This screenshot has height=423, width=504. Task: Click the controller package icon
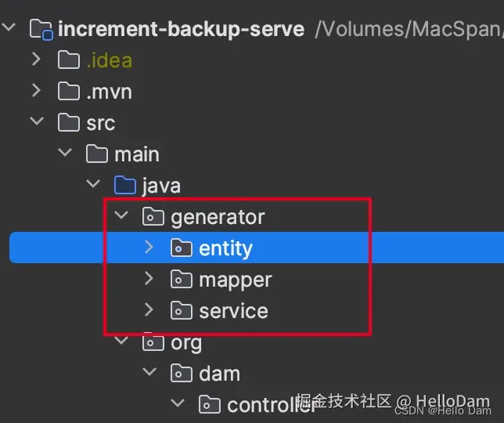[209, 405]
